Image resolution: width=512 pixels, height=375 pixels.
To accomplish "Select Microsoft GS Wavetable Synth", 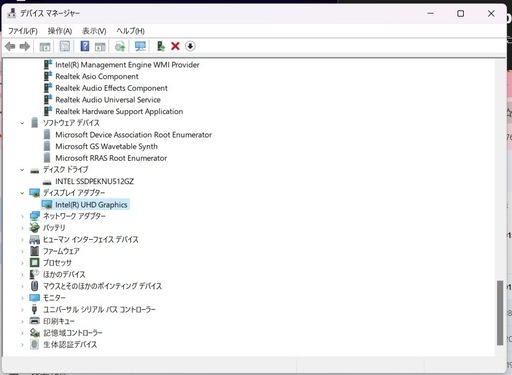I will pyautogui.click(x=106, y=146).
